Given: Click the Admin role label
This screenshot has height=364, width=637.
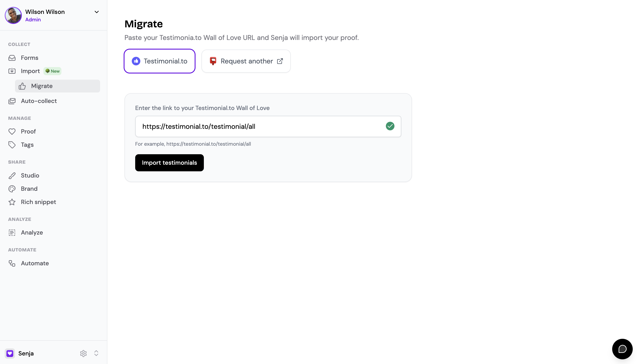Looking at the screenshot, I should coord(33,20).
